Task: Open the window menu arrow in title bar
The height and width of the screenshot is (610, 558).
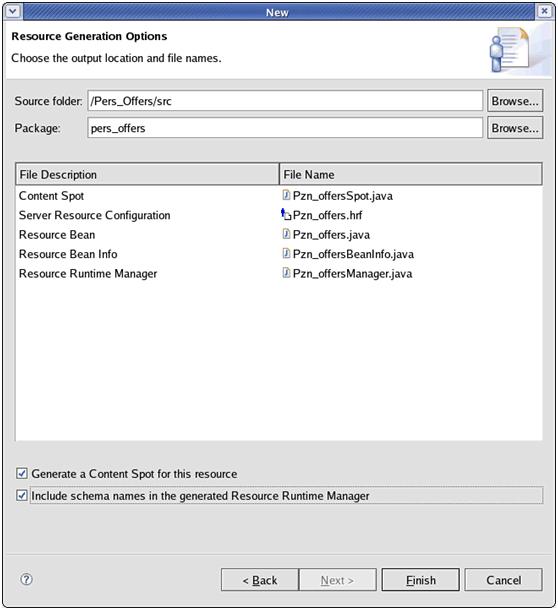Action: tap(12, 11)
